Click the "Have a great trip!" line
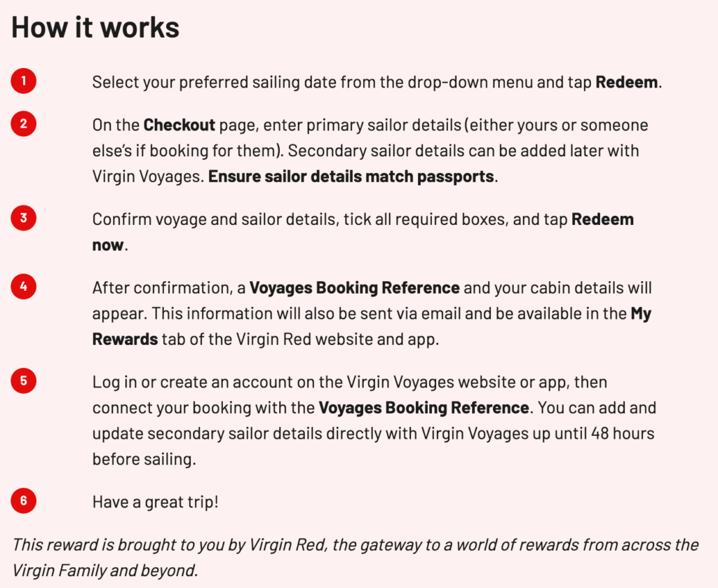The height and width of the screenshot is (588, 718). pos(155,502)
